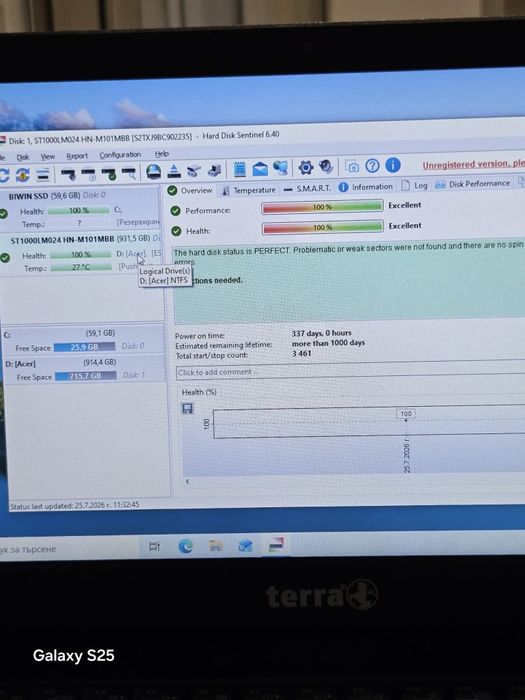The image size is (525, 700).
Task: Open Microsoft Edge from the taskbar
Action: 186,546
